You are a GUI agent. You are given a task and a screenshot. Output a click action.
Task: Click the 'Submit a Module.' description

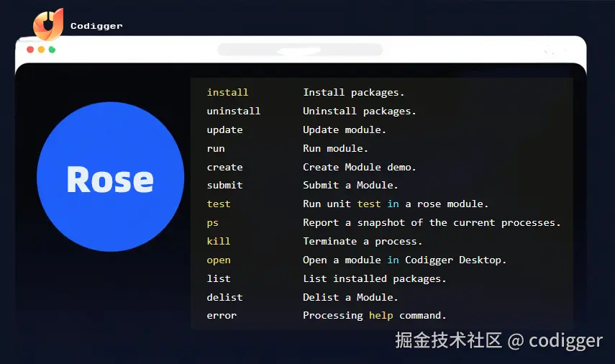(350, 185)
